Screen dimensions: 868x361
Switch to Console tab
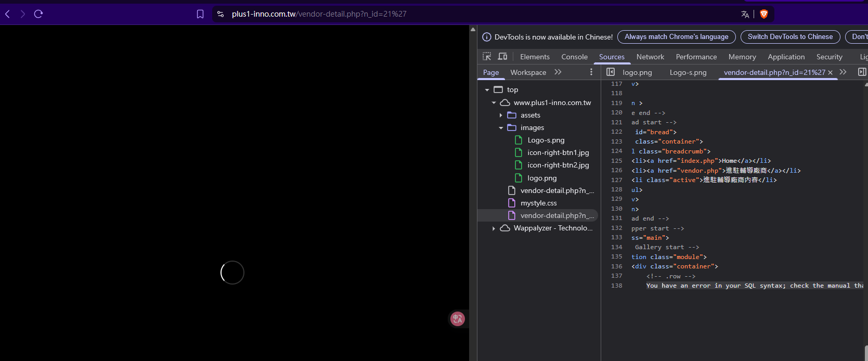(574, 57)
